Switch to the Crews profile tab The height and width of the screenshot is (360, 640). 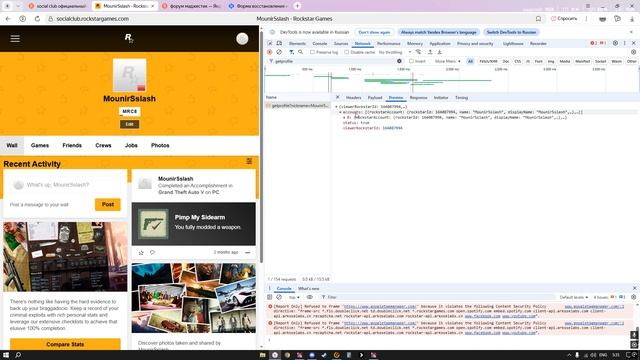coord(103,145)
